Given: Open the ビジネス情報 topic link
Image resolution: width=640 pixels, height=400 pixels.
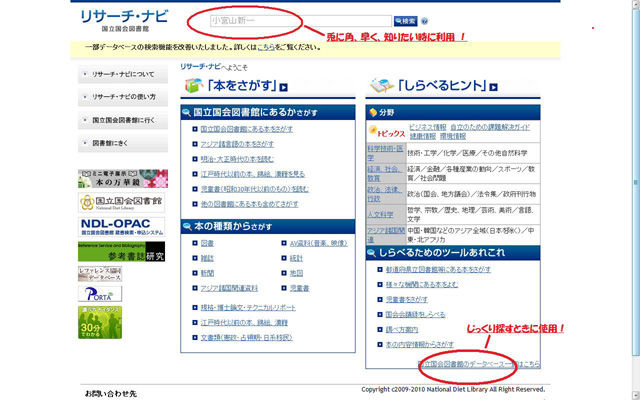Looking at the screenshot, I should click(428, 127).
